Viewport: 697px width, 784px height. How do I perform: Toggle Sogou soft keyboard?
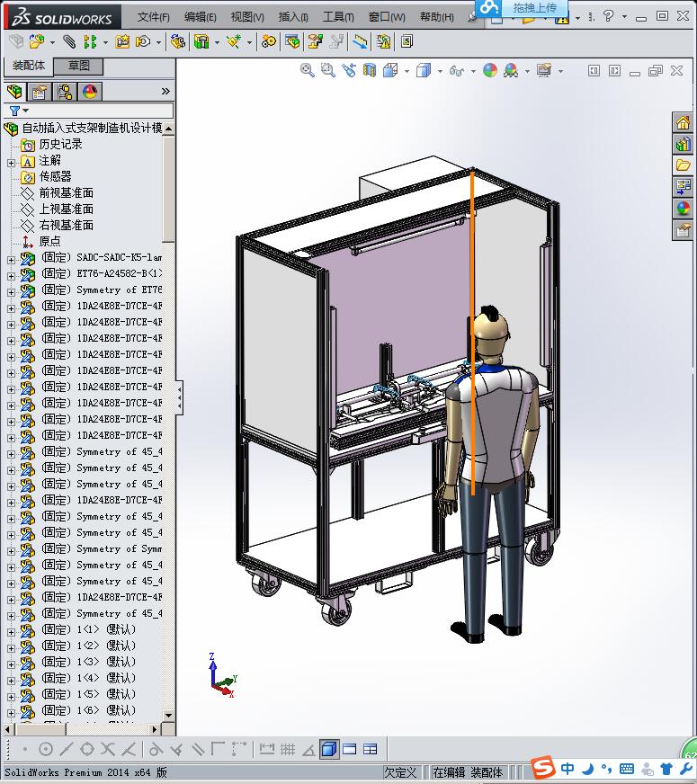coord(626,768)
